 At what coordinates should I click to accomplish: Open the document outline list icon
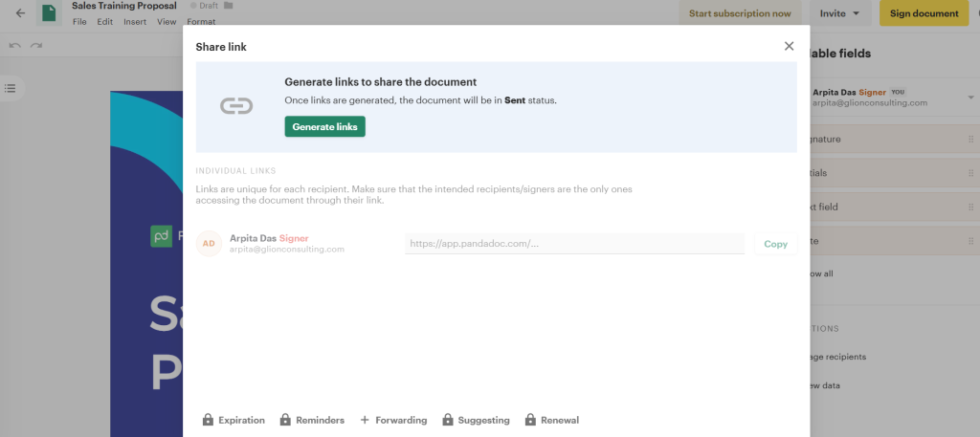coord(11,89)
